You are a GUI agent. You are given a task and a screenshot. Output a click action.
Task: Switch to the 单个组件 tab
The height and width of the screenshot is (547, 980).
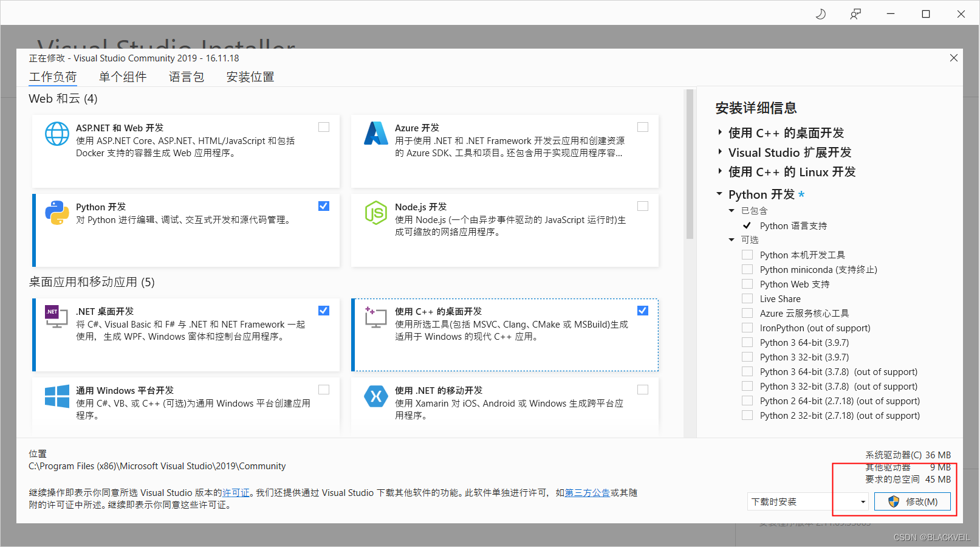point(123,77)
